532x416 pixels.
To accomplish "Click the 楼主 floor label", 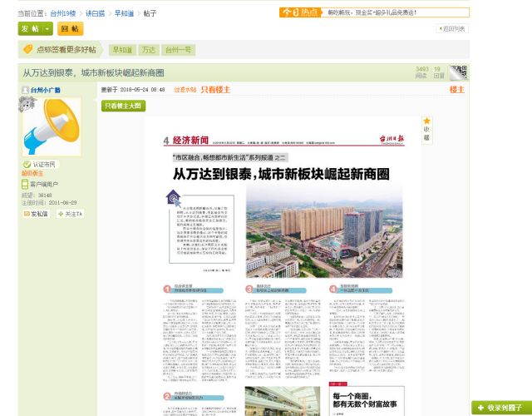I will pyautogui.click(x=457, y=90).
